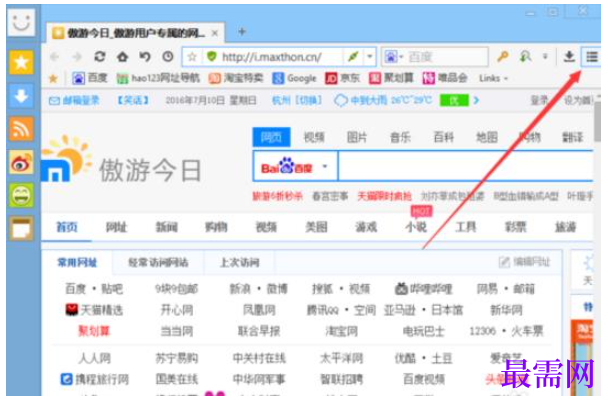This screenshot has width=613, height=405.
Task: Select the 音乐 search tab
Action: [x=400, y=137]
